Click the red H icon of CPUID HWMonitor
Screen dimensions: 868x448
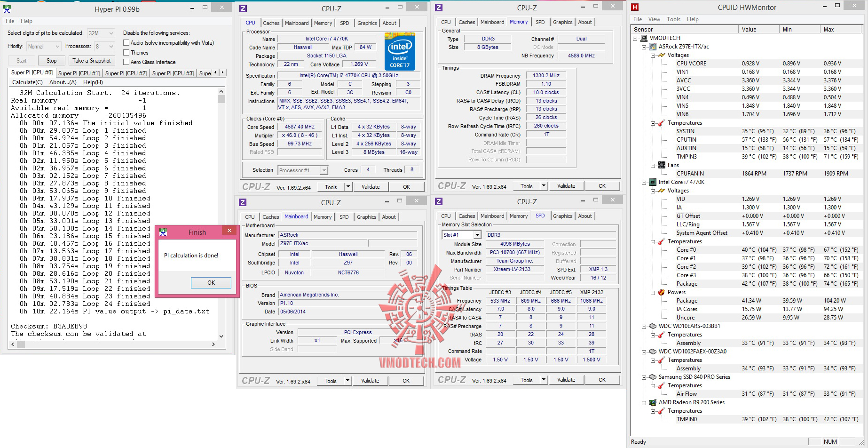click(635, 7)
